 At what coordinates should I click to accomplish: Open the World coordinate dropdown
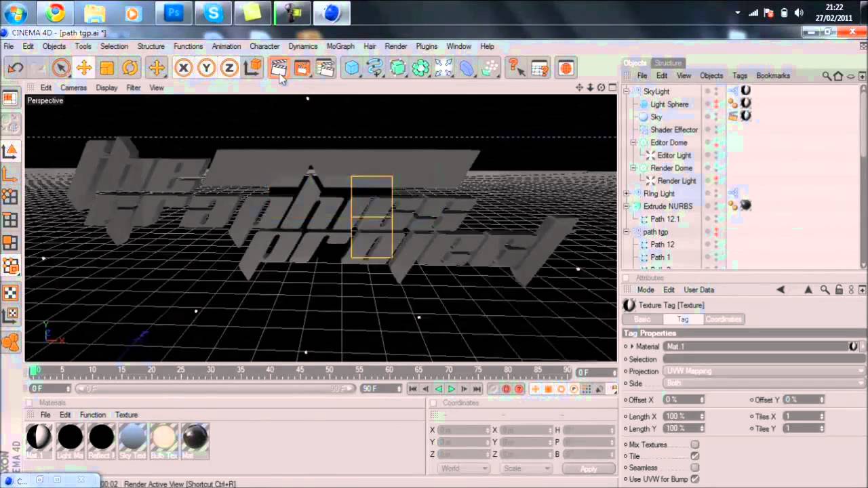[463, 468]
